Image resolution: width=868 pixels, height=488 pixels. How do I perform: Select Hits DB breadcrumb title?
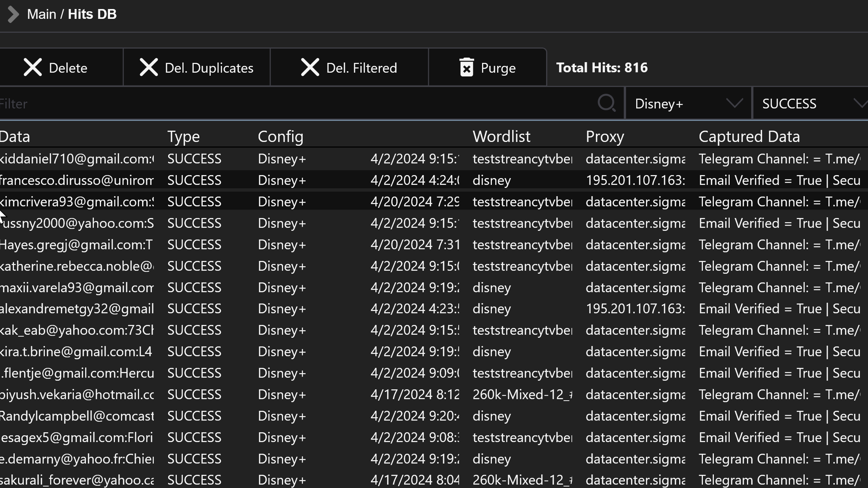point(92,14)
